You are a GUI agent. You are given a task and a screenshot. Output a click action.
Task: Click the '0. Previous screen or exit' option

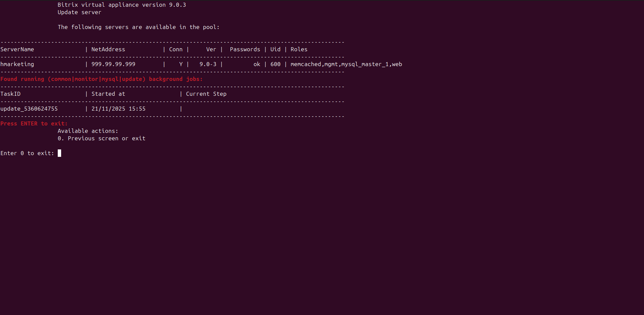pos(101,138)
